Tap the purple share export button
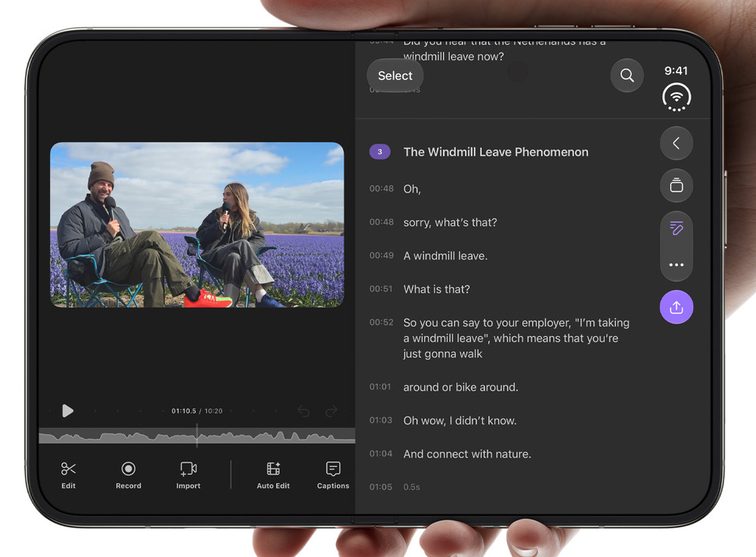This screenshot has height=557, width=756. (677, 307)
